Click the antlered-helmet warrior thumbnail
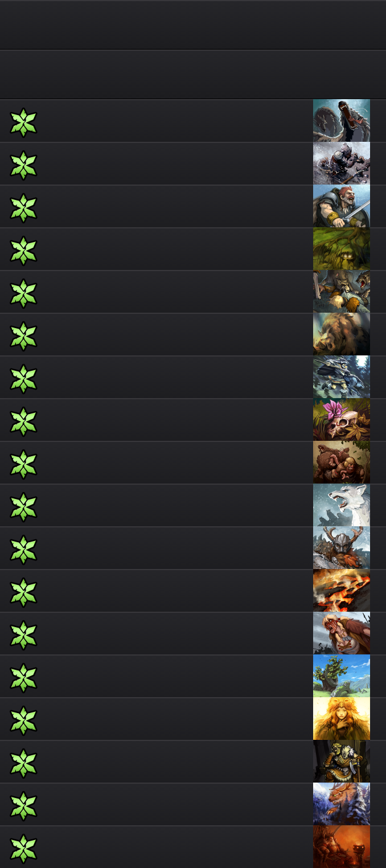The height and width of the screenshot is (868, 386). coord(342,548)
